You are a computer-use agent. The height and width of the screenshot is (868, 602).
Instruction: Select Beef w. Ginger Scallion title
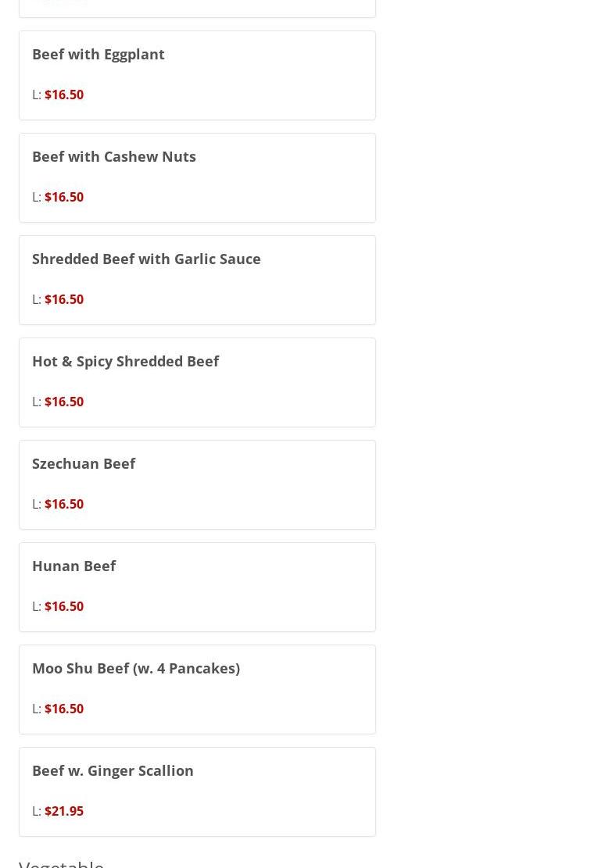pos(113,770)
